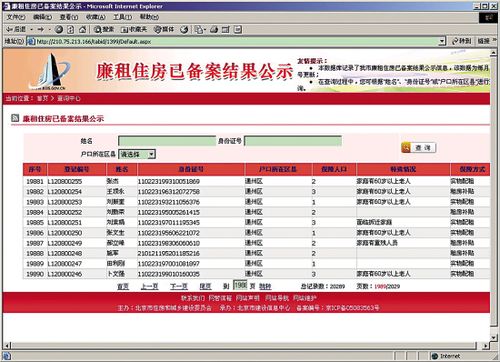
Task: Open the Forward button history dropdown arrow
Action: click(49, 29)
